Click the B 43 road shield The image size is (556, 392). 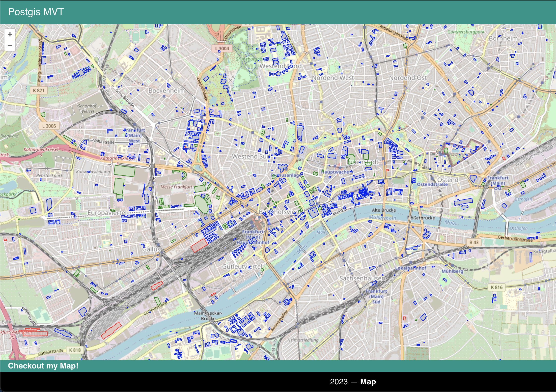tap(474, 242)
